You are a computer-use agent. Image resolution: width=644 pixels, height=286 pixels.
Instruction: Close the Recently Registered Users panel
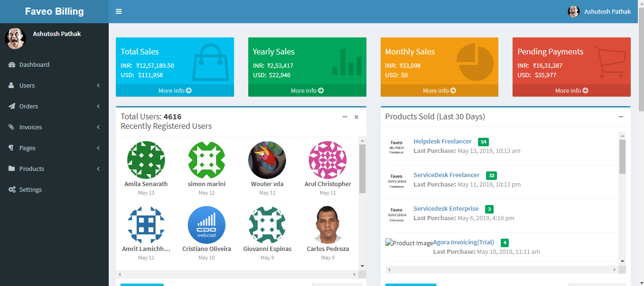click(x=357, y=117)
